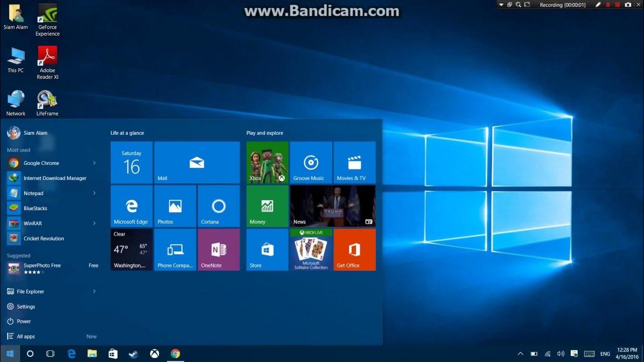Screen dimensions: 644x362
Task: Open Microsoft Solitaire Collection tile
Action: pyautogui.click(x=311, y=249)
